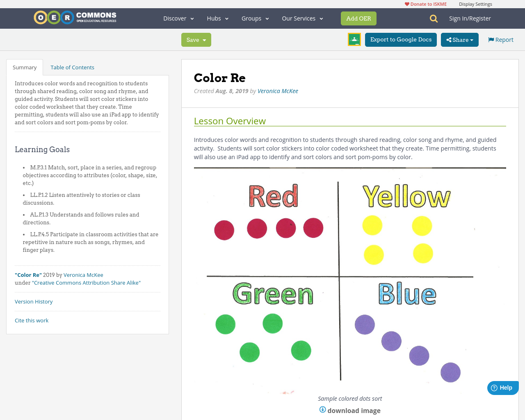
Task: Share to Google Classroom via its icon
Action: tap(354, 39)
